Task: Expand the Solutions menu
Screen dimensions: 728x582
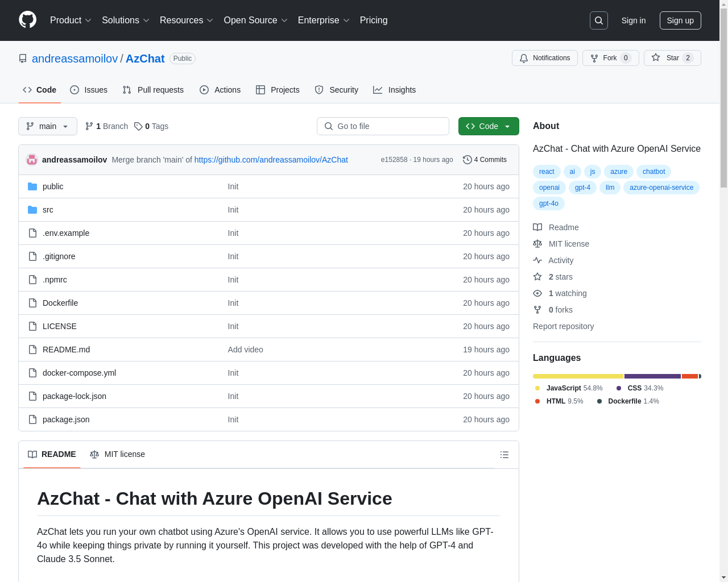Action: click(126, 20)
